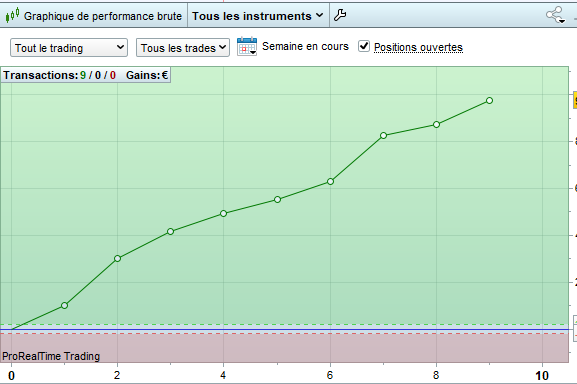This screenshot has height=384, width=577.
Task: Select the data point at trade 4
Action: click(223, 213)
